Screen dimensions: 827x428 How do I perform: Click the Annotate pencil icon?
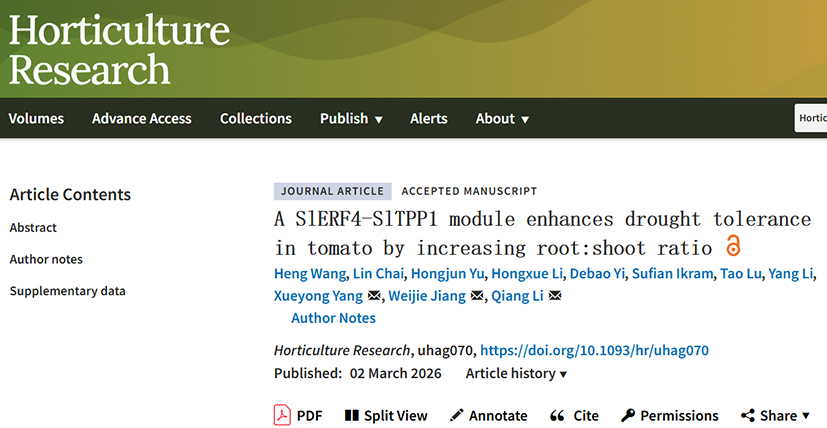[x=457, y=415]
